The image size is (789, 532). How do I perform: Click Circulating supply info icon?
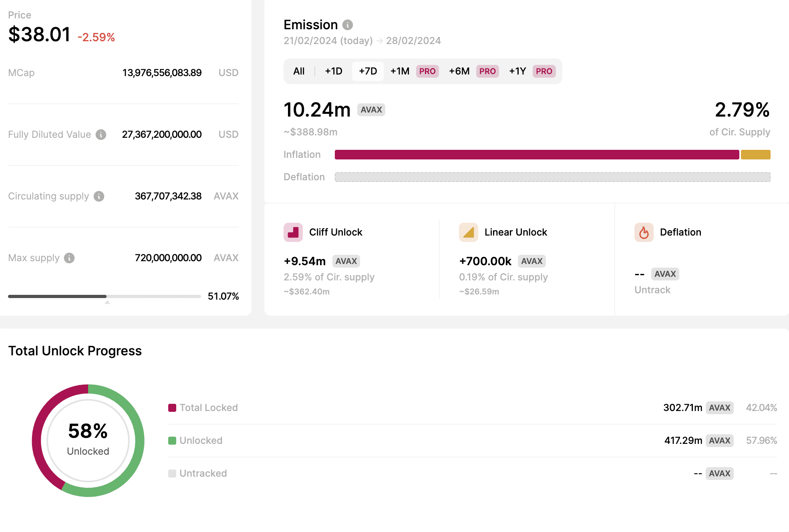(x=99, y=196)
